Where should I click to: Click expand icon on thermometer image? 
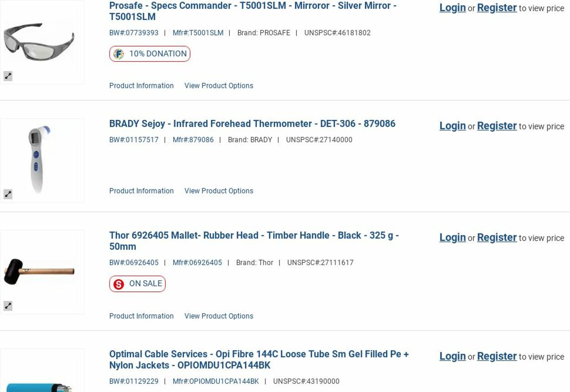point(8,194)
